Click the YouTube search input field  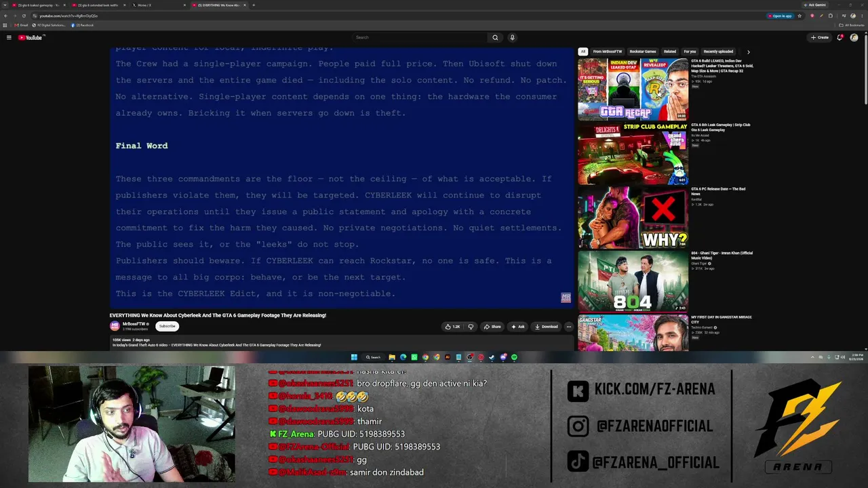pos(419,37)
